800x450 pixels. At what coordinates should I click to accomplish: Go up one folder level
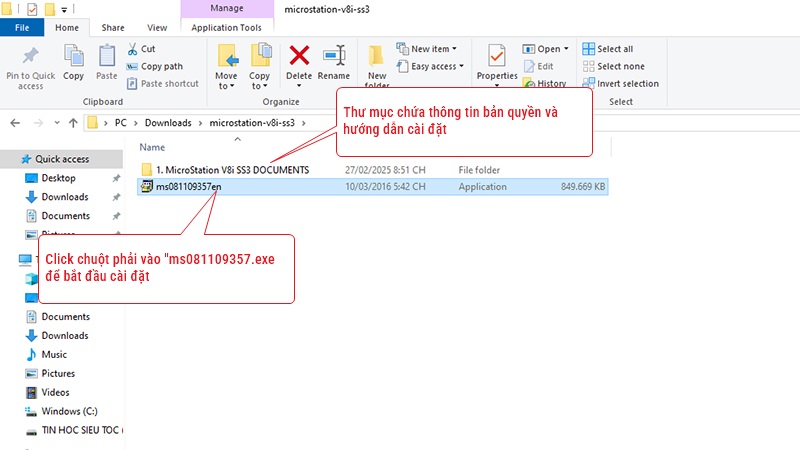click(x=73, y=123)
